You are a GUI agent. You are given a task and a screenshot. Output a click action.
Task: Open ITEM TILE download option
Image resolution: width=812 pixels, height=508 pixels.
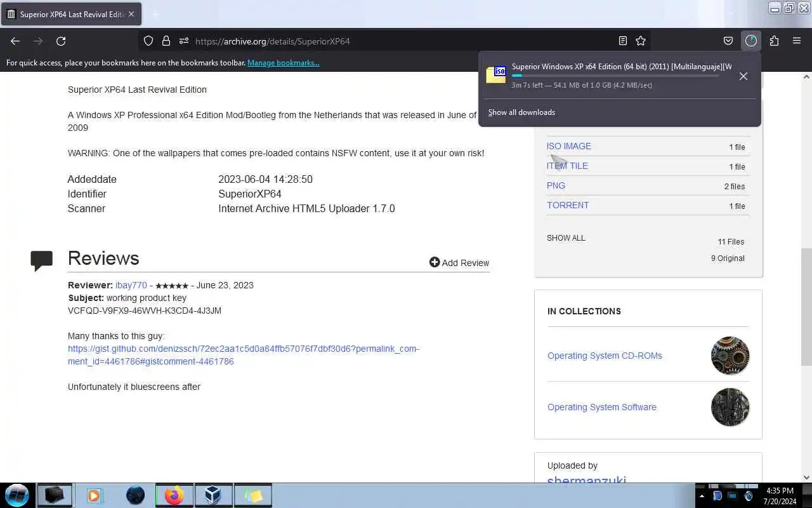[567, 166]
